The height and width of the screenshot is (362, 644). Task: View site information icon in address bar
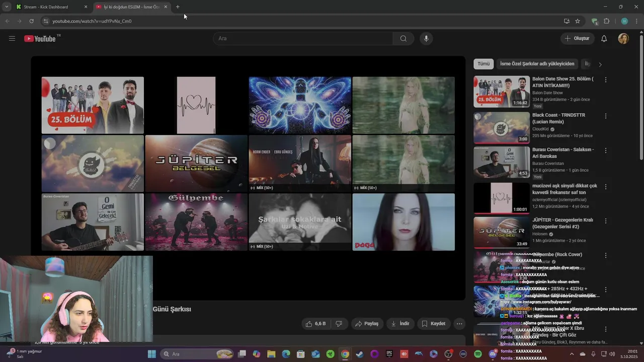pos(46,21)
